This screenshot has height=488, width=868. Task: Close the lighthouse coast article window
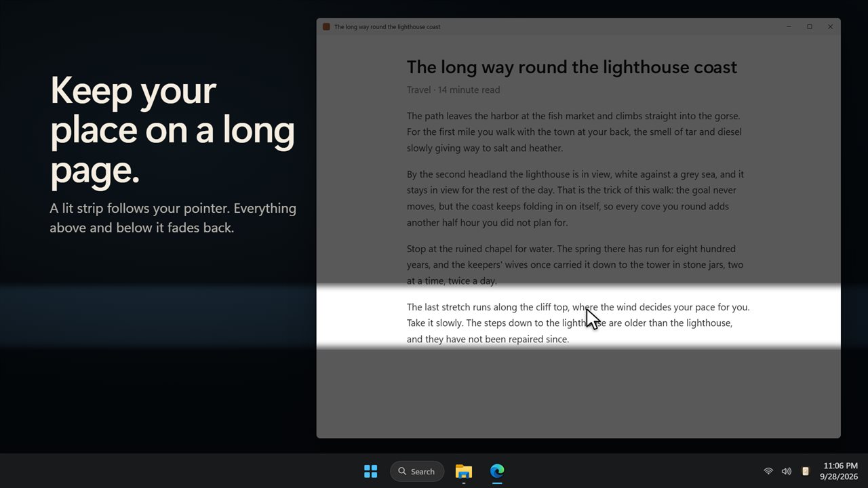[x=830, y=27]
